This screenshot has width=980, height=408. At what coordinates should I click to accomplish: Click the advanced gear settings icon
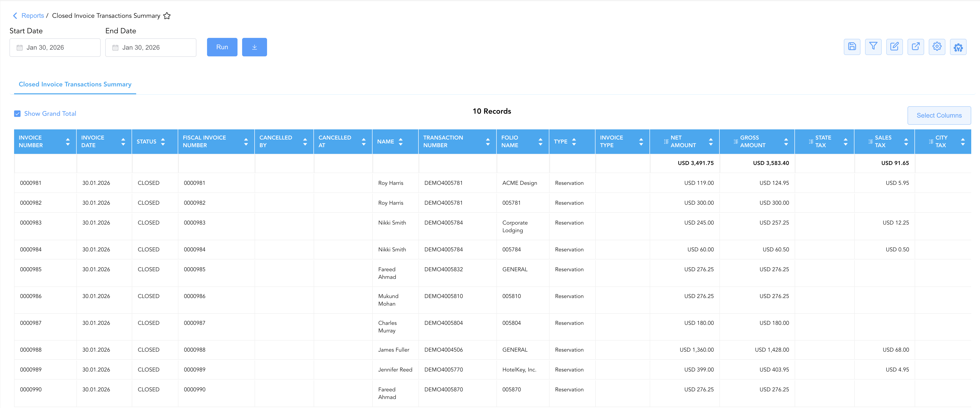[x=958, y=47]
